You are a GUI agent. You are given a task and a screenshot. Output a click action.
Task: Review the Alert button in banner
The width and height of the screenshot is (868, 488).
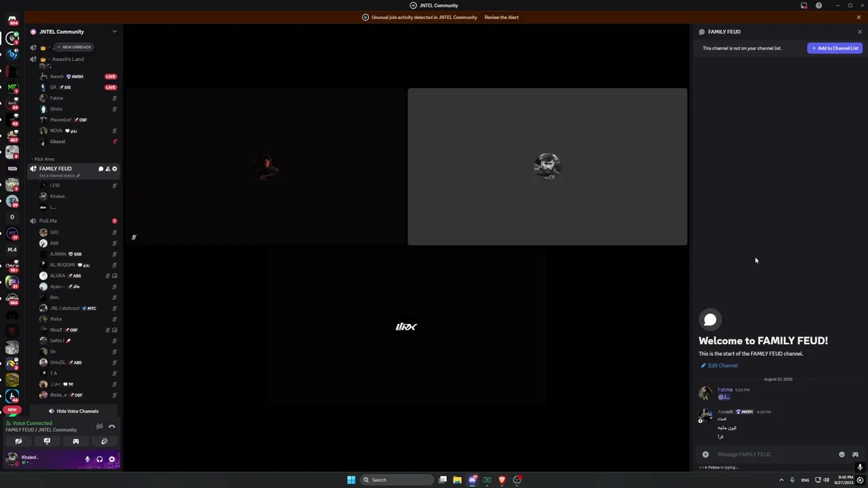pos(501,18)
